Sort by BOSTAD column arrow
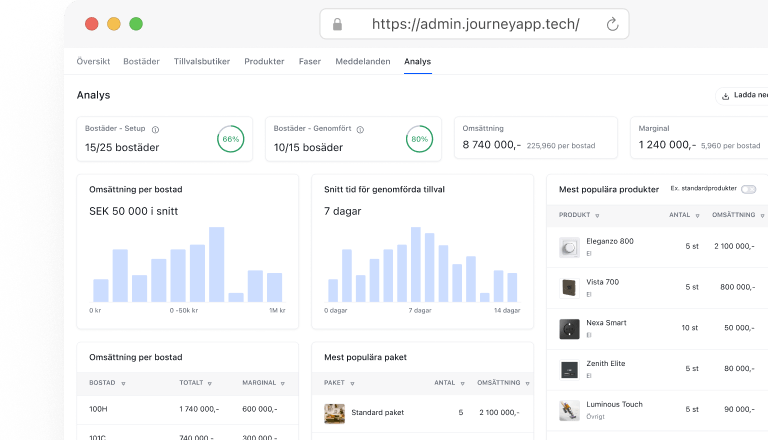This screenshot has height=440, width=768. (123, 383)
